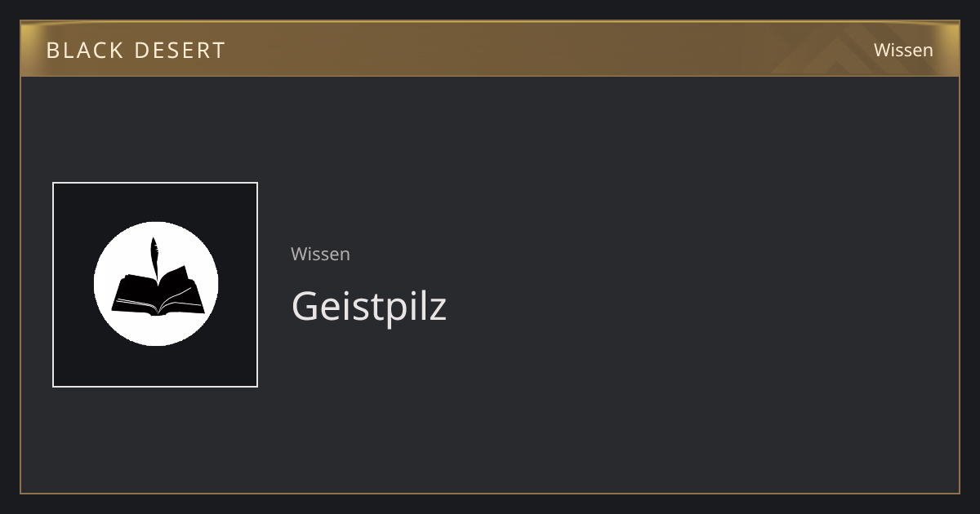The height and width of the screenshot is (514, 980).
Task: Select the quill feather above the book
Action: (153, 258)
